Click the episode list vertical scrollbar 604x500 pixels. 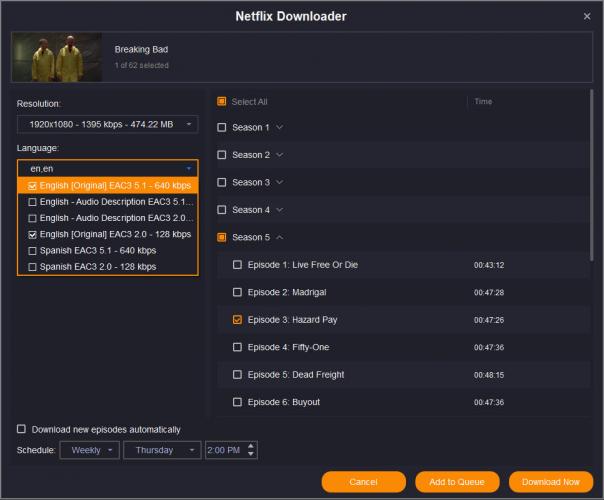pyautogui.click(x=591, y=175)
